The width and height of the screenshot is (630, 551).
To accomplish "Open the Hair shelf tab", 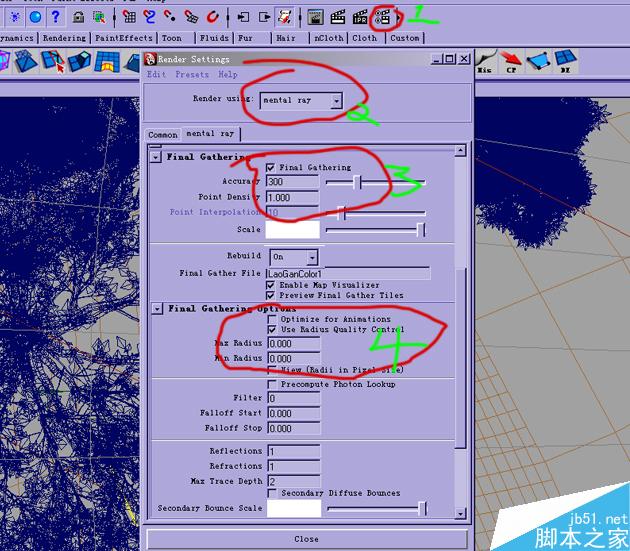I will [286, 38].
